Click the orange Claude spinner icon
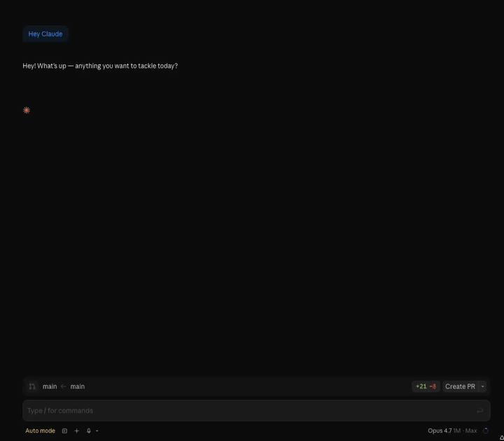This screenshot has height=441, width=504. pos(27,111)
